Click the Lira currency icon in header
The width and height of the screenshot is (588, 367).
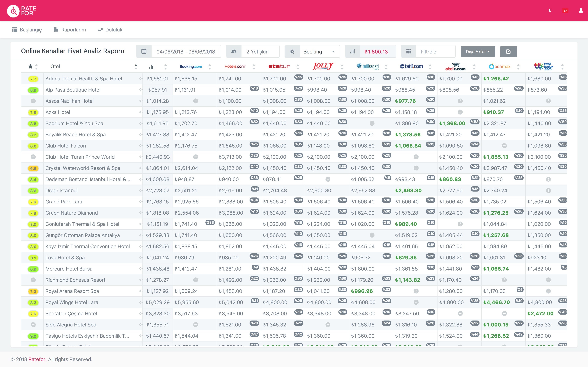coord(550,10)
